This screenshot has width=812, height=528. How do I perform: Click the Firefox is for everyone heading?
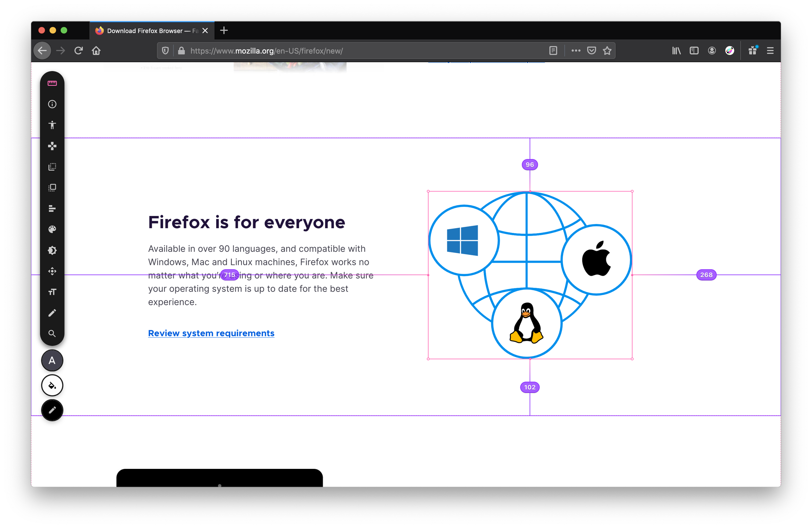247,222
